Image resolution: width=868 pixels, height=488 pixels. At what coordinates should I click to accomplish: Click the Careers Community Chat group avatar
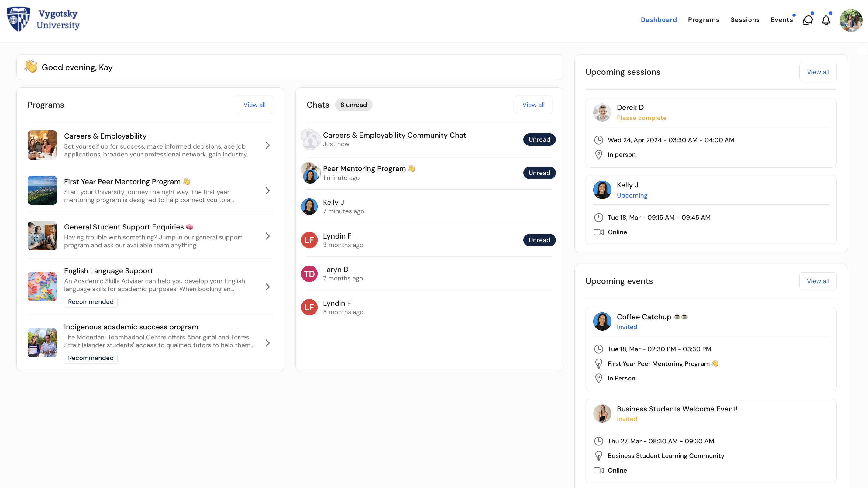[x=310, y=139]
